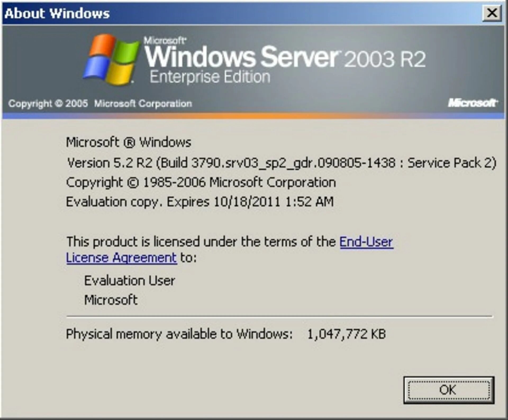Screen dimensions: 508x420
Task: Click the Microsoft logo in banner corner
Action: click(473, 103)
